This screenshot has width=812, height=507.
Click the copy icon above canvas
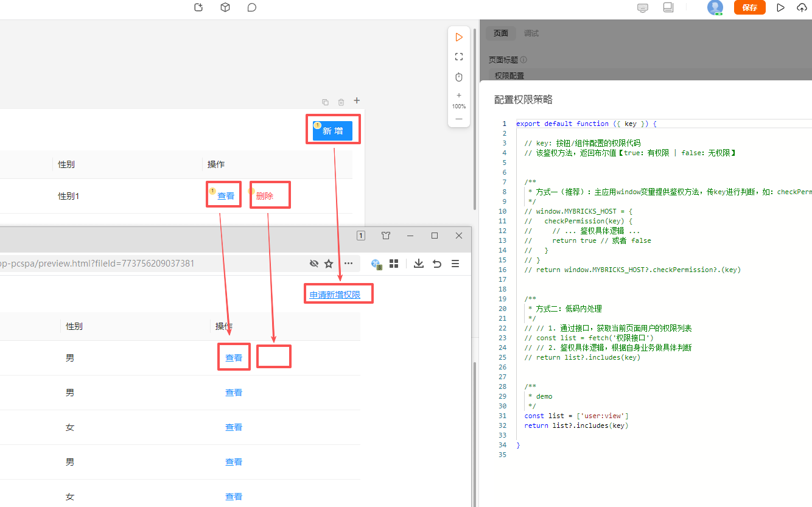325,102
